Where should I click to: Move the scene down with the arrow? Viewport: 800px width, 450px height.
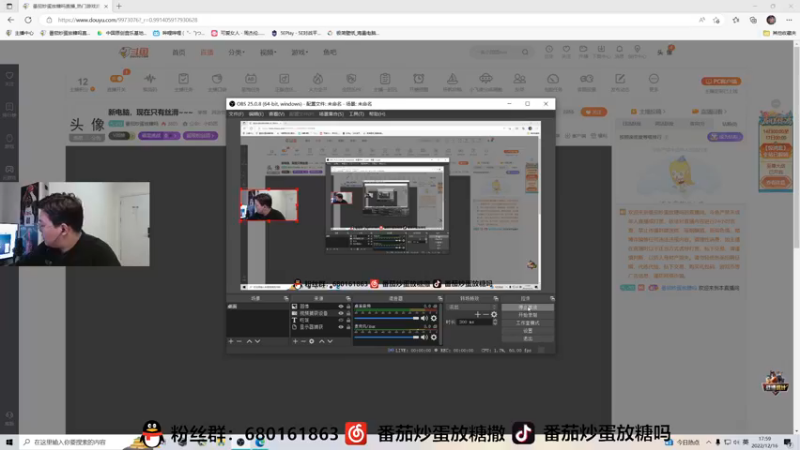(258, 341)
